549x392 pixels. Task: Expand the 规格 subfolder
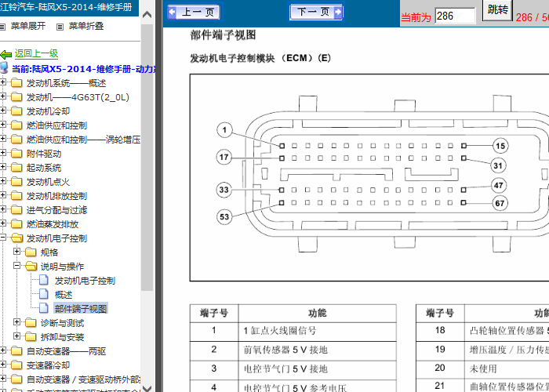tap(16, 252)
